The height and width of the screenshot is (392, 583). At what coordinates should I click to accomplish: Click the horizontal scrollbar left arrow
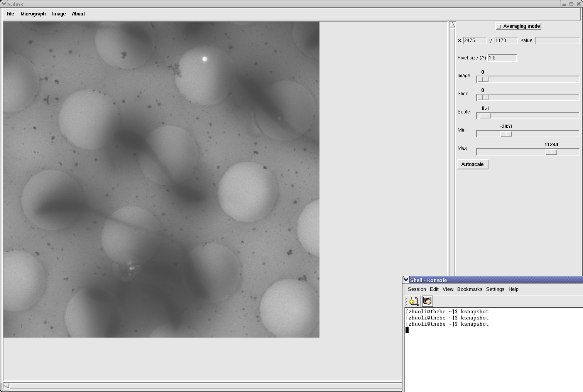[x=6, y=385]
